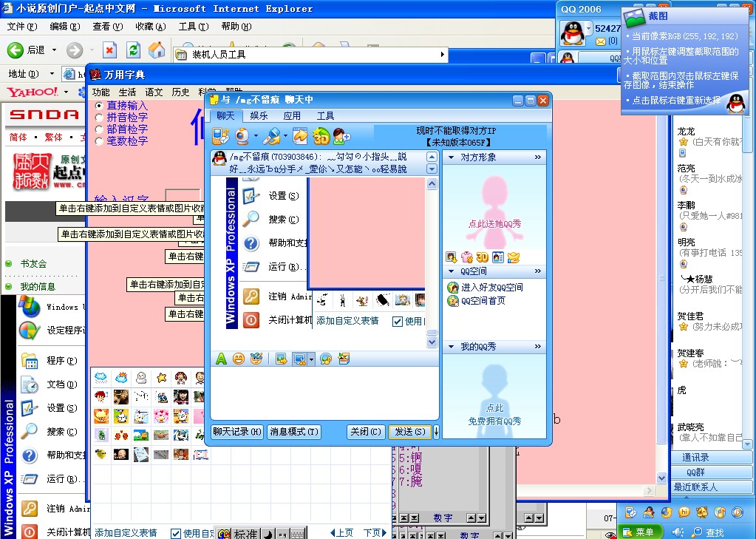
Task: Select the 拼音检字 radio button
Action: pos(99,118)
